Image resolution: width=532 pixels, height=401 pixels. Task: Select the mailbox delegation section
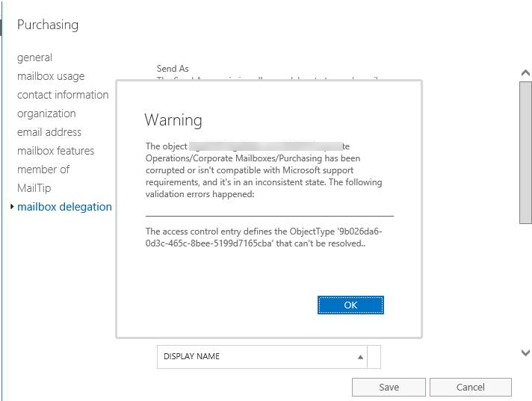tap(64, 206)
